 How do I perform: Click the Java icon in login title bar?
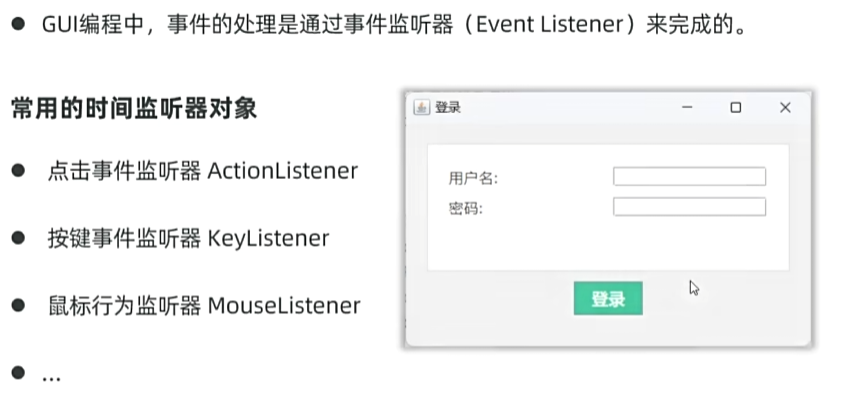[421, 107]
